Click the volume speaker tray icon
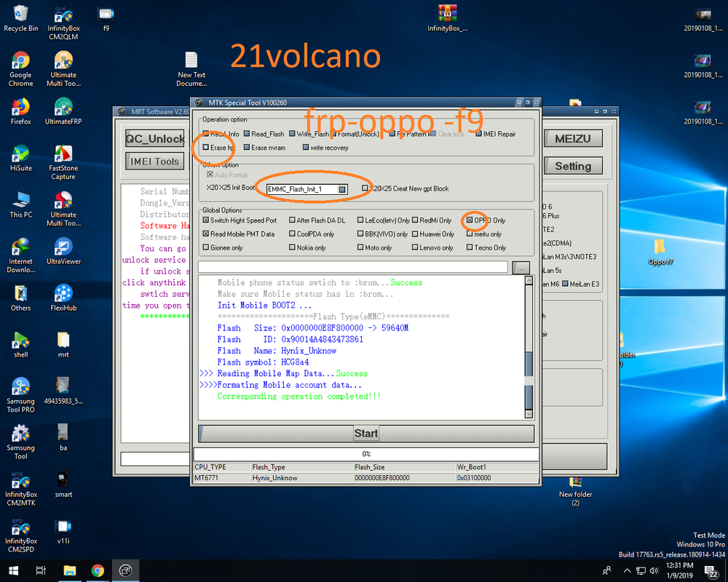The height and width of the screenshot is (582, 728). tap(654, 570)
